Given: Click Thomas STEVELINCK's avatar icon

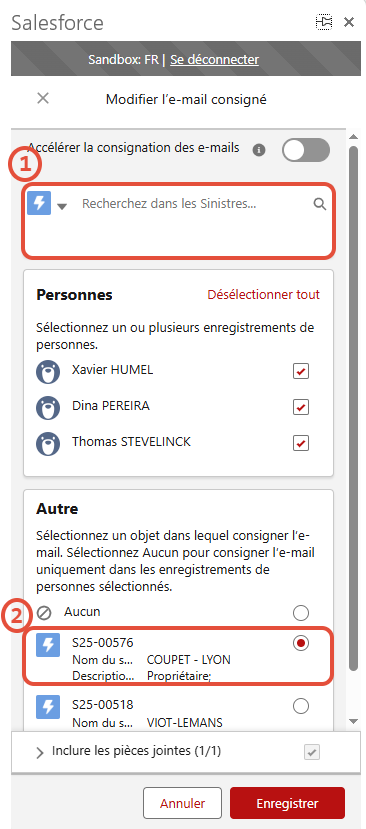Looking at the screenshot, I should pos(48,444).
